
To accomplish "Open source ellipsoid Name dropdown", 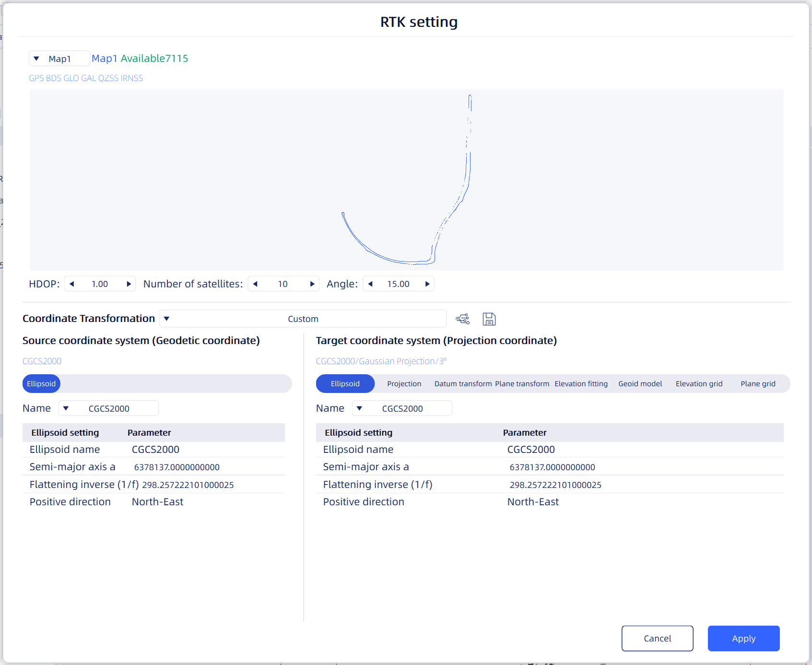I will coord(109,408).
